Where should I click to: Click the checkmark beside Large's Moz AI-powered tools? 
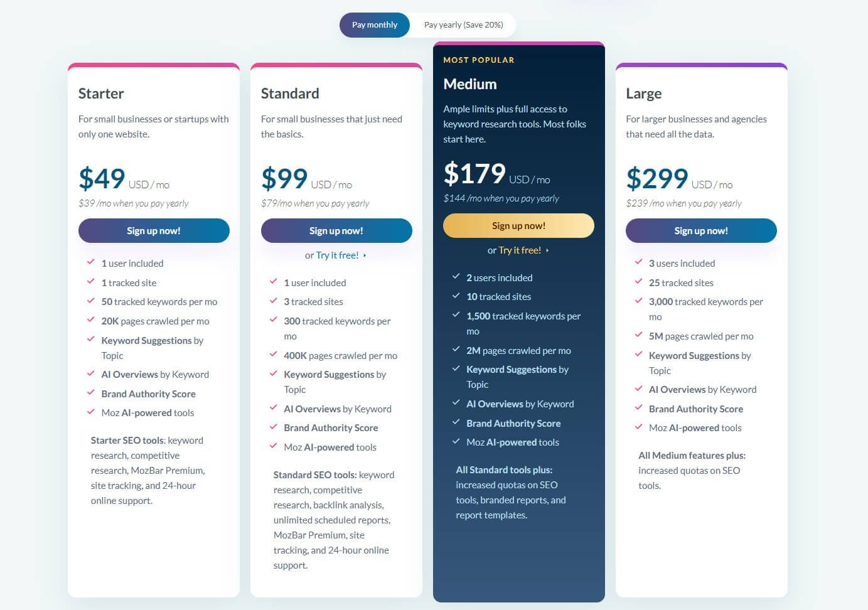(x=639, y=427)
